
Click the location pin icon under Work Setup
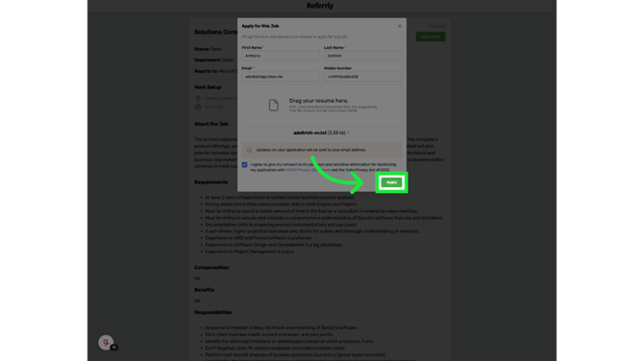[x=198, y=99]
